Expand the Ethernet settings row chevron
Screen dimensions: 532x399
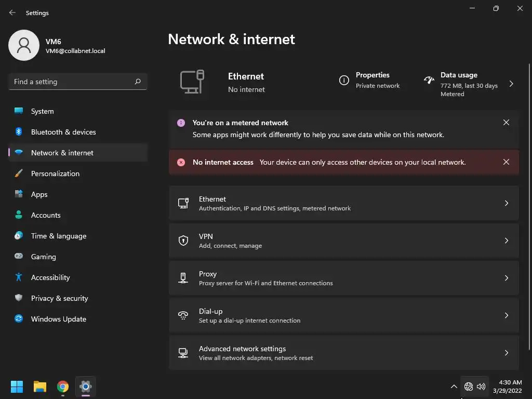[506, 203]
